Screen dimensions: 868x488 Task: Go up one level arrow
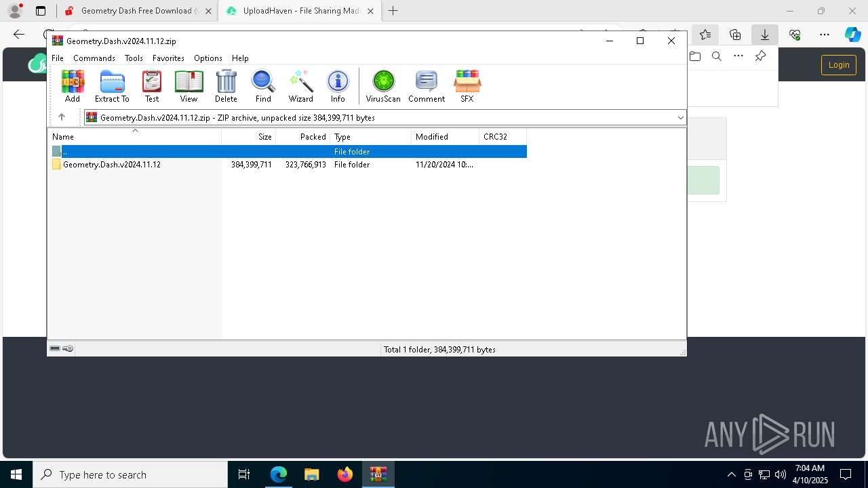(61, 117)
